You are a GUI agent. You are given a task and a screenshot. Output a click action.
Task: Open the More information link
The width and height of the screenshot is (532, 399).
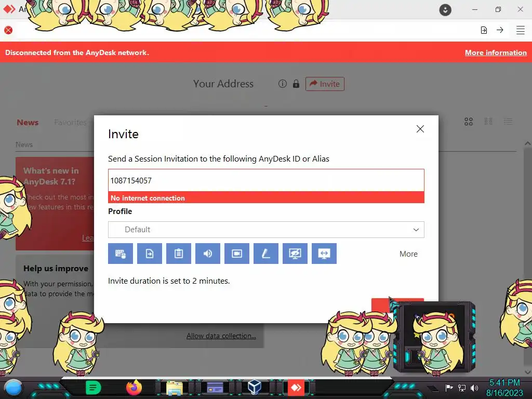tap(496, 52)
